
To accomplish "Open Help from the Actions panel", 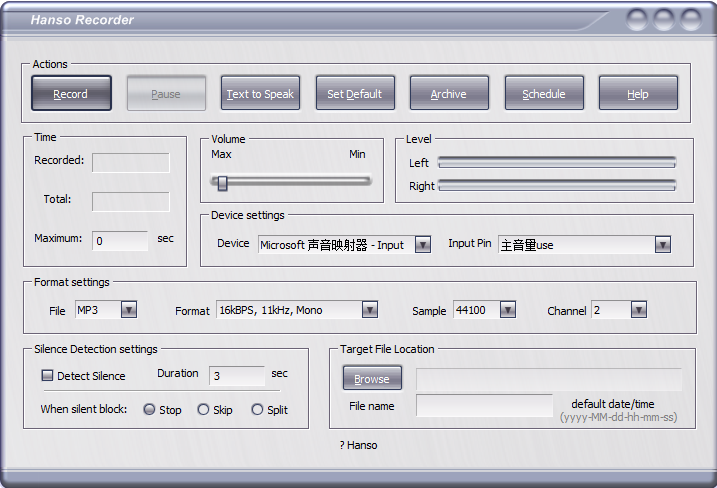I will click(x=638, y=93).
